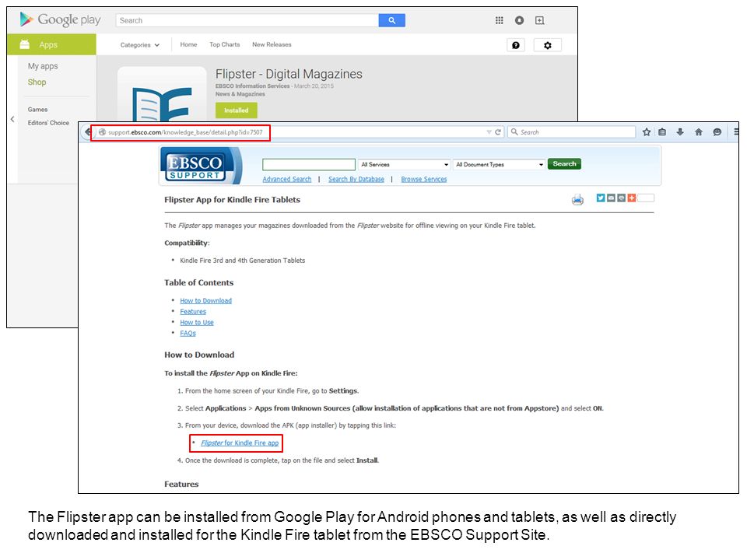747x560 pixels.
Task: Share the article on Twitter
Action: tap(600, 198)
